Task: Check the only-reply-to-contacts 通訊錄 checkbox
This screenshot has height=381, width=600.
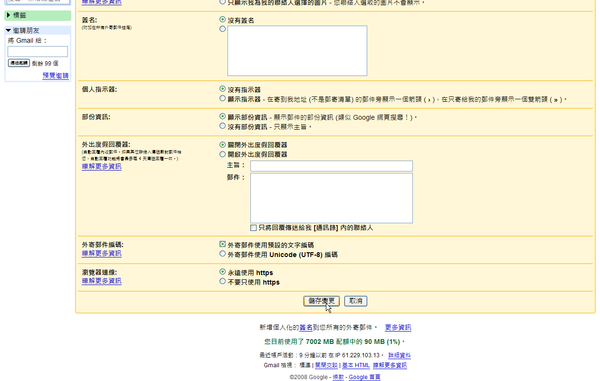Action: pos(253,228)
